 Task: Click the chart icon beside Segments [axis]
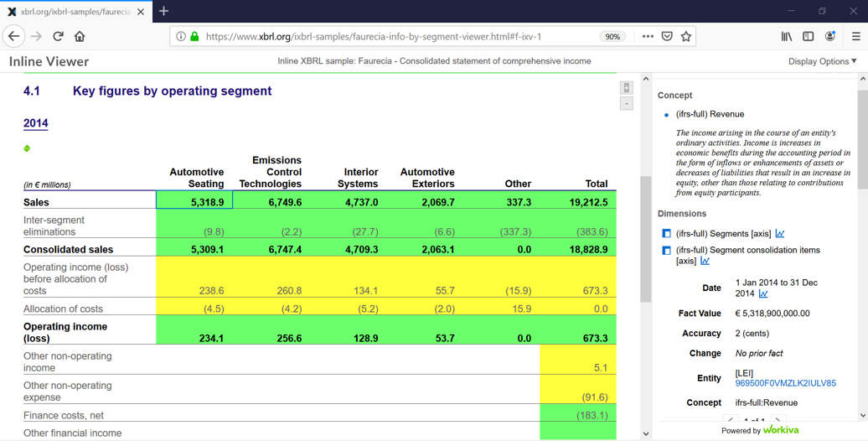[779, 234]
